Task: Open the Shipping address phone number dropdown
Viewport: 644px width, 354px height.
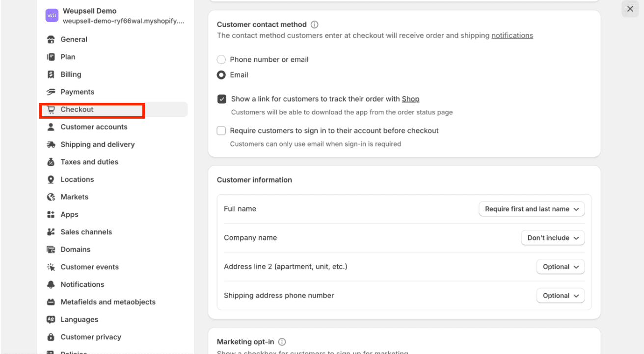Action: [561, 296]
